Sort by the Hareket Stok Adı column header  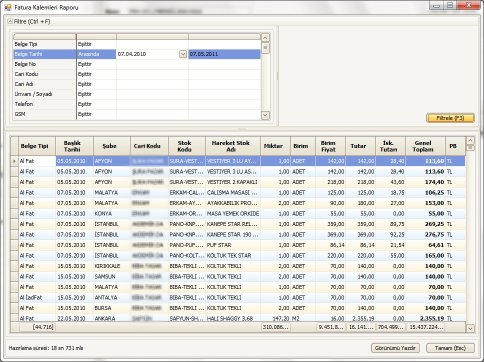233,146
